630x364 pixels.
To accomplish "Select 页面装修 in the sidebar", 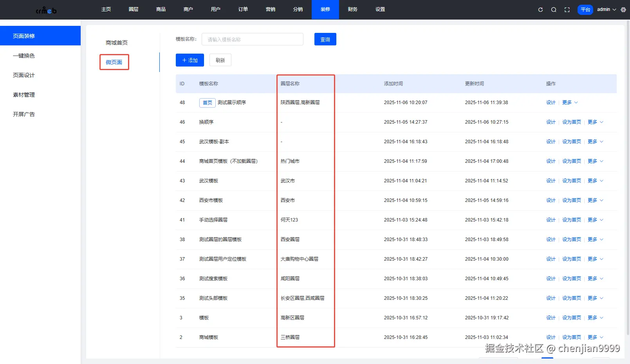I will [x=40, y=36].
